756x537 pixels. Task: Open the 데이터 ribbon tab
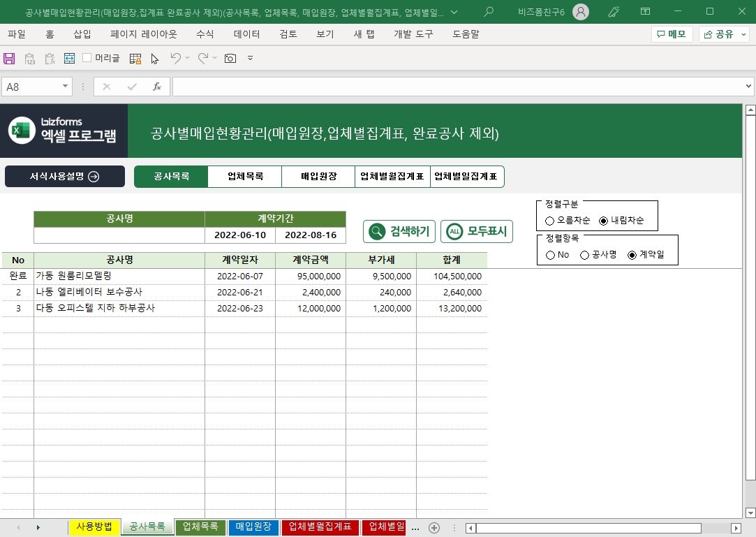[x=246, y=34]
